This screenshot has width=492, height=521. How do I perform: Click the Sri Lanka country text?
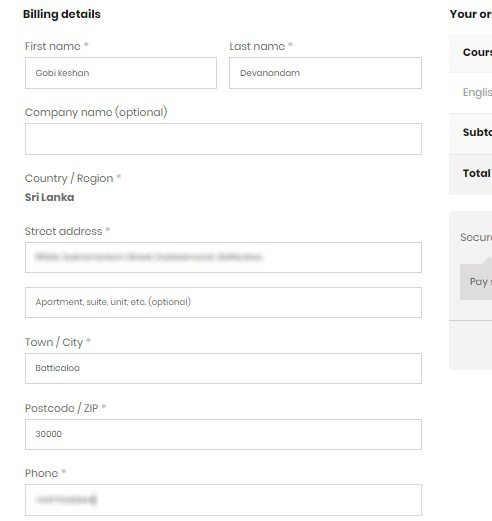pyautogui.click(x=50, y=197)
